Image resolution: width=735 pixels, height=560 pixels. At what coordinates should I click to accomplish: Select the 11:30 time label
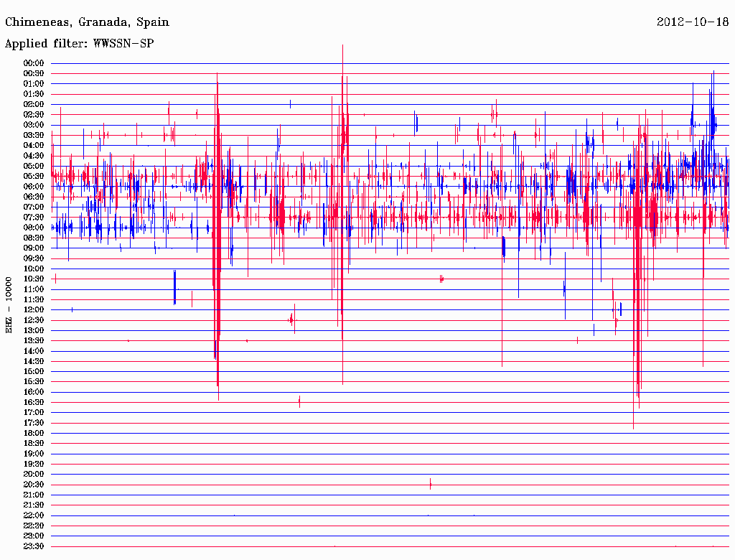click(x=33, y=299)
